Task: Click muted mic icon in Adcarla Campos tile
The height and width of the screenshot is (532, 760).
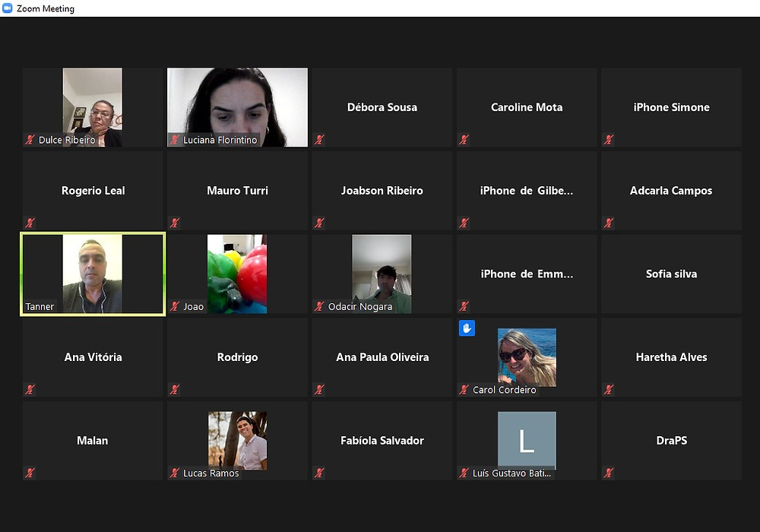Action: (609, 223)
